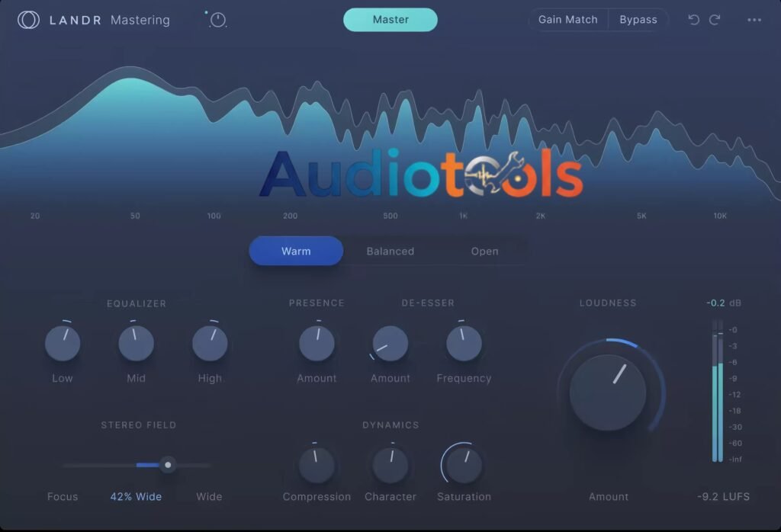Click the Mastering title text
781x532 pixels.
[x=140, y=20]
